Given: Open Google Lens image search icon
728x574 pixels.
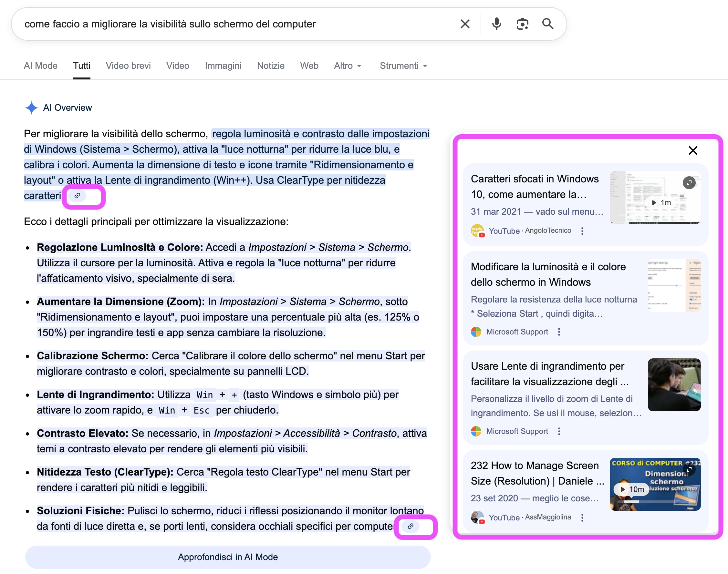Looking at the screenshot, I should 522,24.
